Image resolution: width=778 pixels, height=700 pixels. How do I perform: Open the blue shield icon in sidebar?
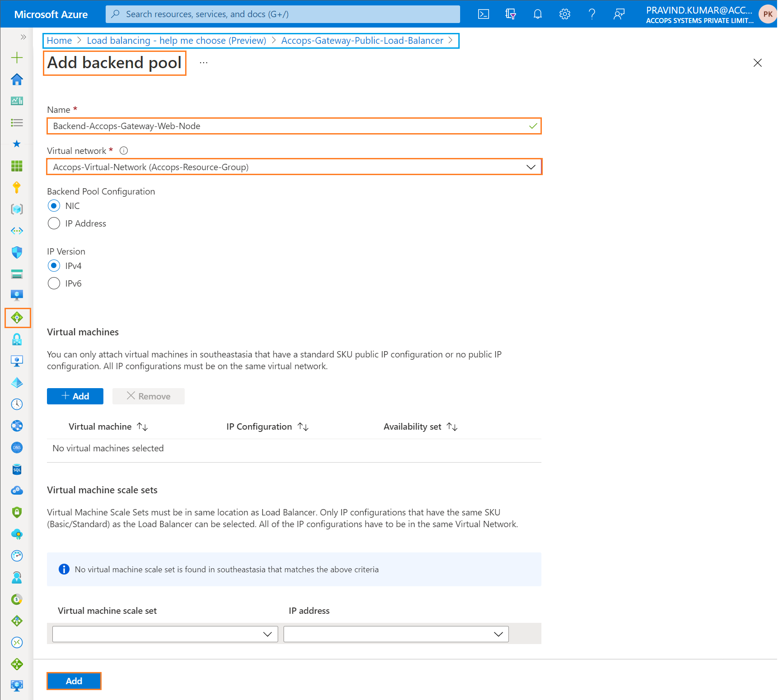[17, 252]
